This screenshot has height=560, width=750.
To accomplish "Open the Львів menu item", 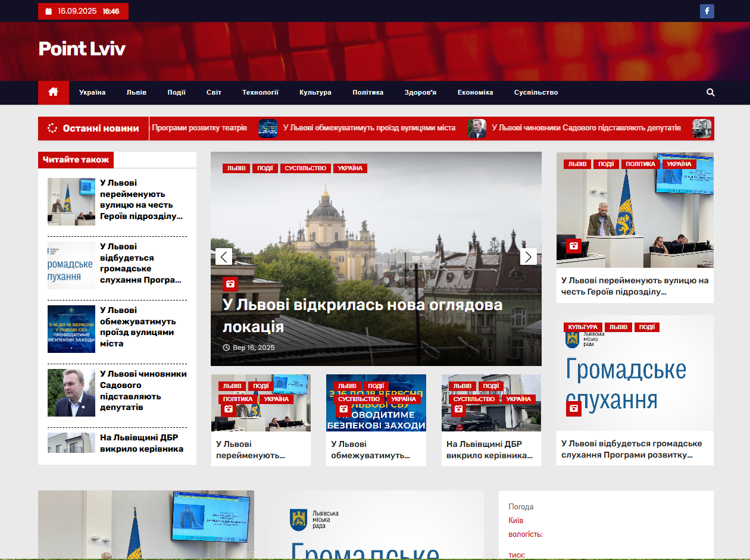I will (136, 92).
